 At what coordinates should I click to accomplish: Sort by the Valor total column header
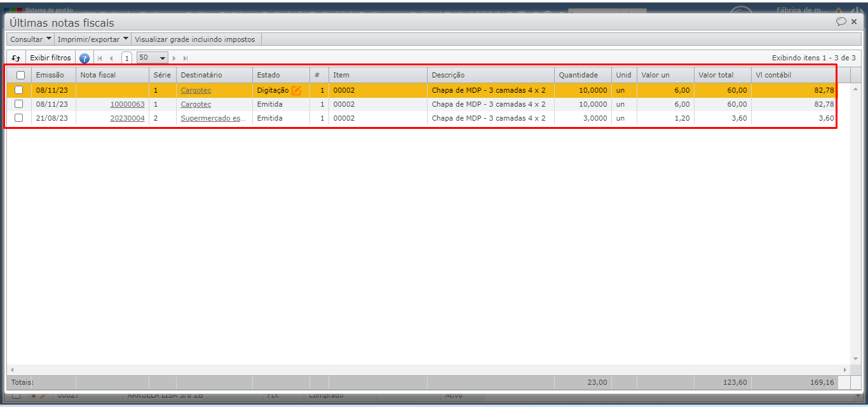[x=722, y=75]
